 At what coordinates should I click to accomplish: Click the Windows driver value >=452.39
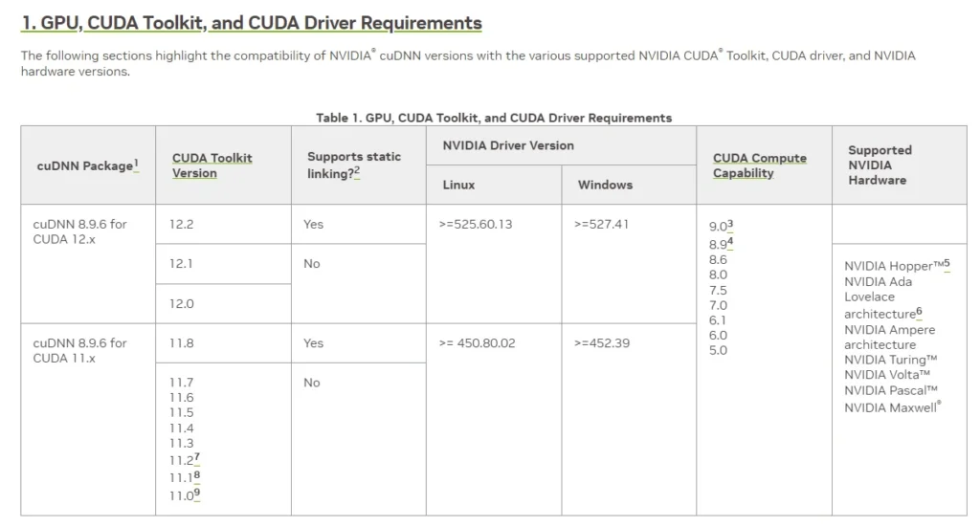(601, 343)
